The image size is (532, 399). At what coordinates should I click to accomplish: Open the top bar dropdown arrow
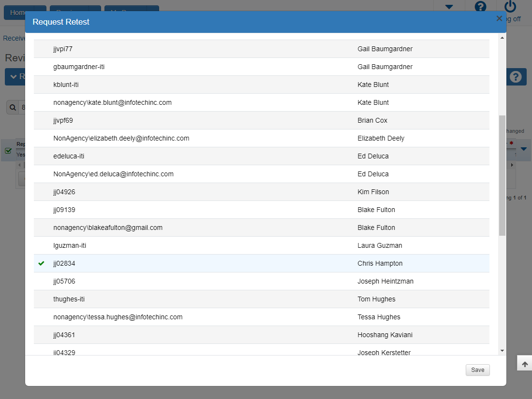click(x=449, y=7)
